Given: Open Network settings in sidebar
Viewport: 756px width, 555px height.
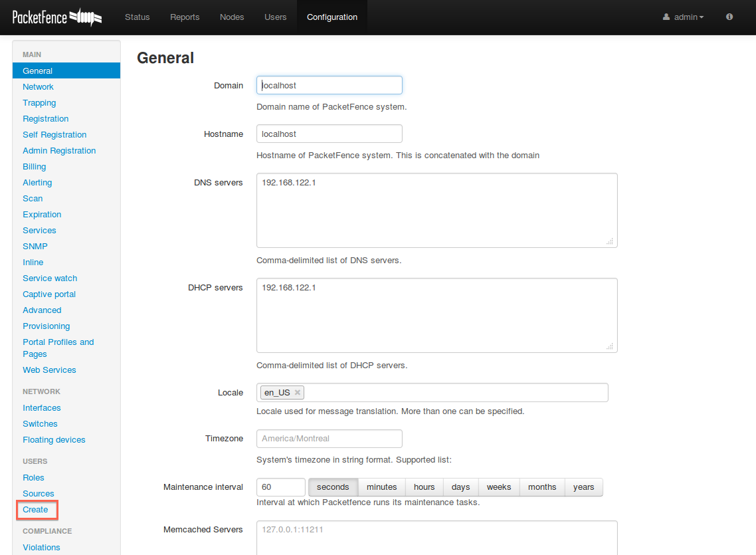Looking at the screenshot, I should [x=38, y=87].
